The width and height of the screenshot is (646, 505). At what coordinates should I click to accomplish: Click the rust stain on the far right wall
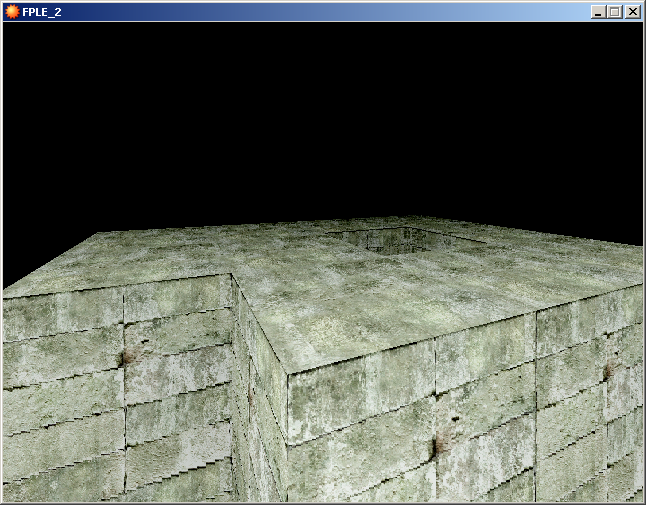click(x=607, y=372)
